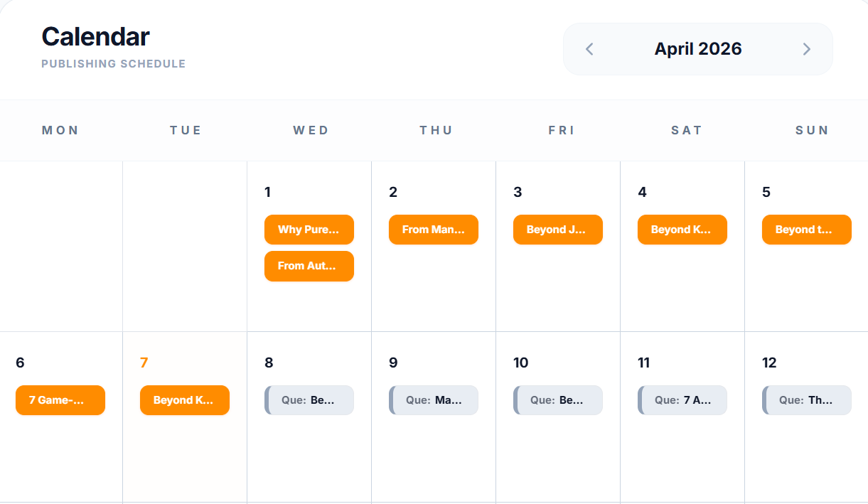Open 'Beyond J...' post on April 3
Image resolution: width=868 pixels, height=504 pixels.
point(558,230)
